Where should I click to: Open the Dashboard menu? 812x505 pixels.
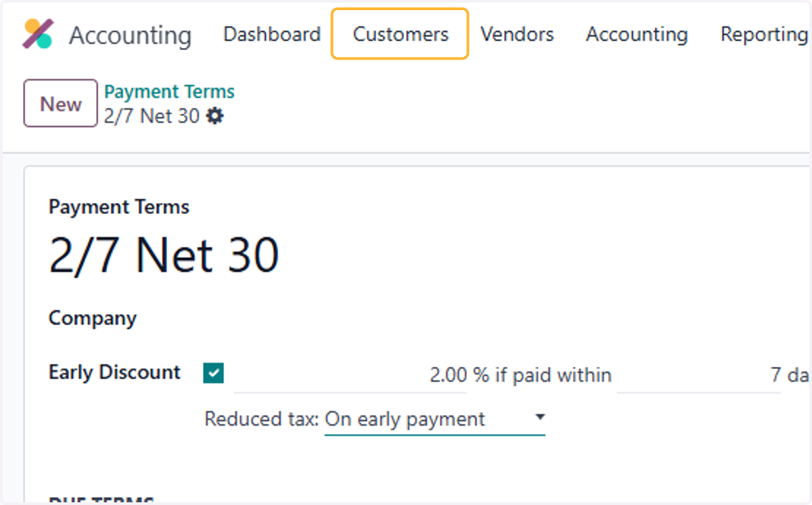(272, 35)
